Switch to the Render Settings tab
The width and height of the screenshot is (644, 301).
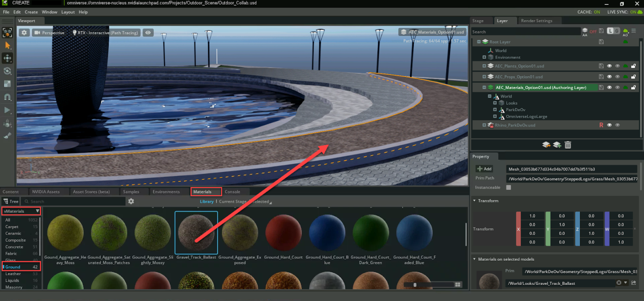click(536, 21)
